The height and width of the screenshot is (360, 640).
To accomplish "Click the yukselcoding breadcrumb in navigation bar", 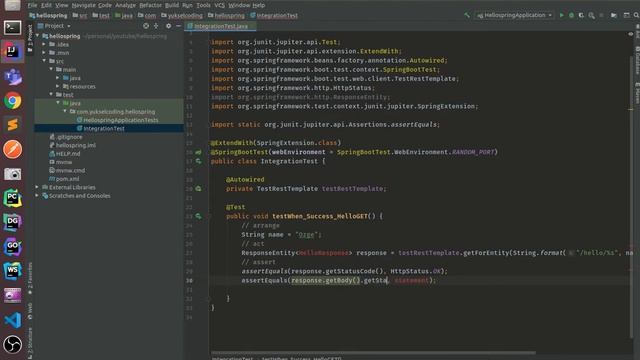I will [182, 16].
